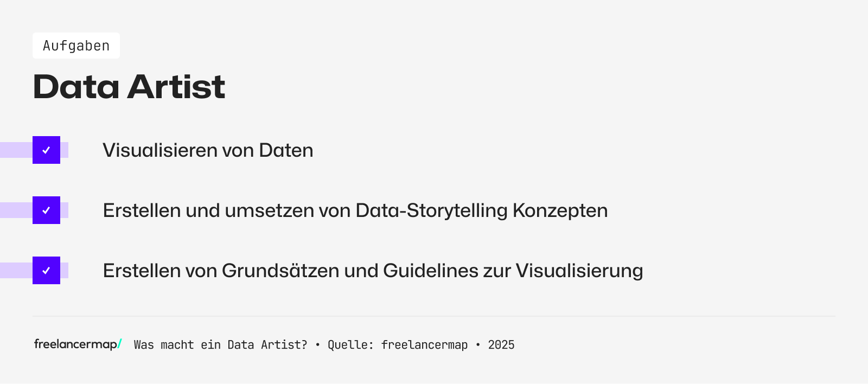
Task: Click the checkmark beside Visualisieren von Daten
Action: (46, 150)
